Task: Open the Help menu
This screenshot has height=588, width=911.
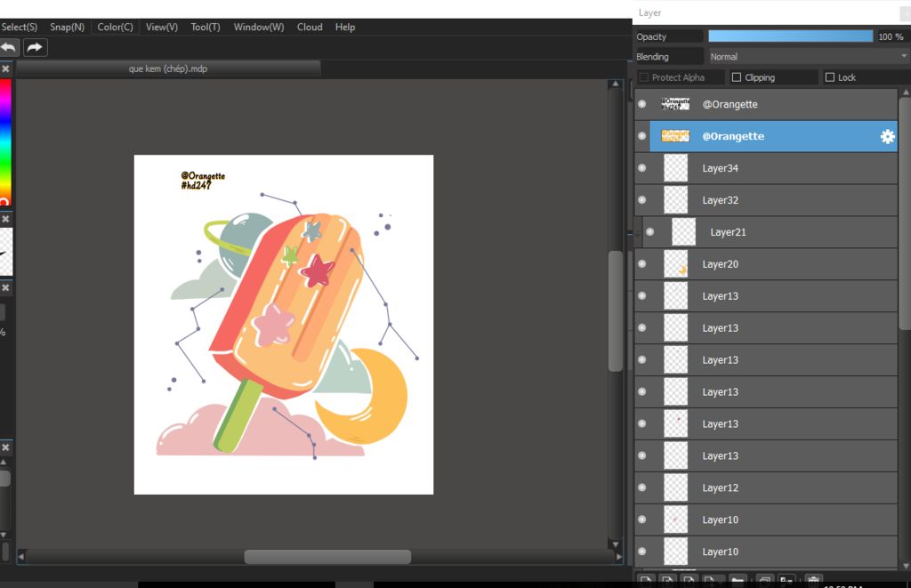Action: (345, 27)
